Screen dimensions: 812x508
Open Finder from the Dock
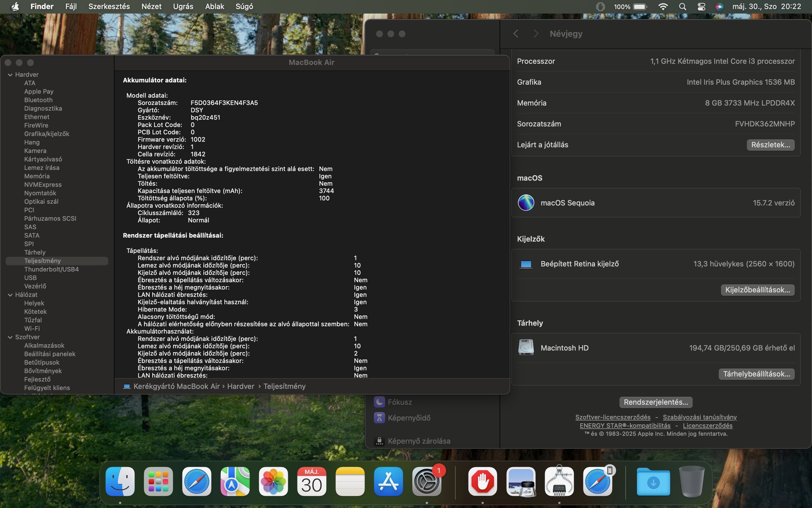coord(120,481)
